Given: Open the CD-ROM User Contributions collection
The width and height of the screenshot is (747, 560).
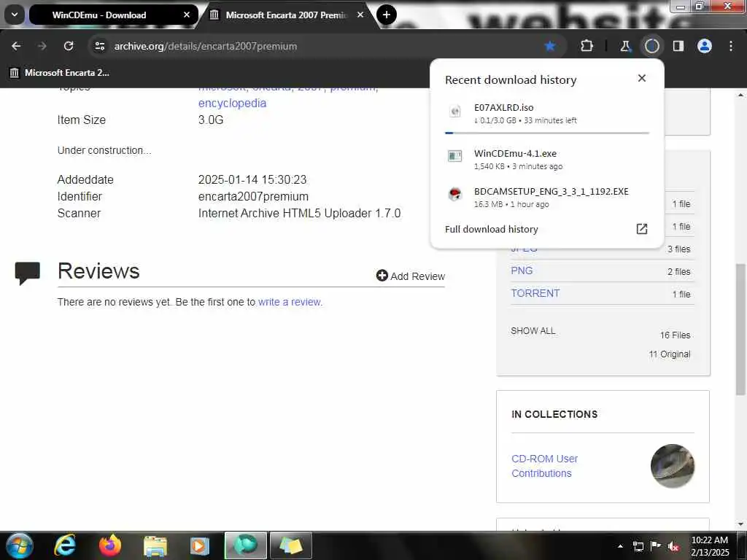Looking at the screenshot, I should [x=544, y=466].
